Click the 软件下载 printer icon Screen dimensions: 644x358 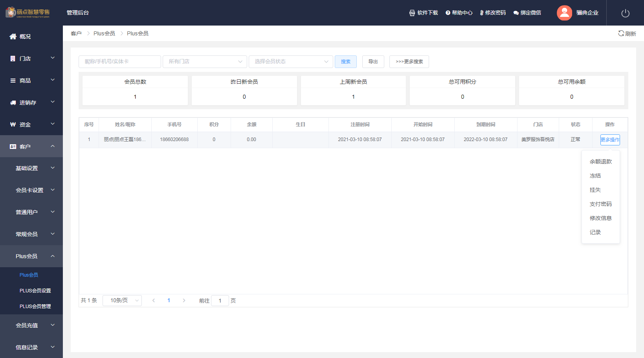point(412,13)
